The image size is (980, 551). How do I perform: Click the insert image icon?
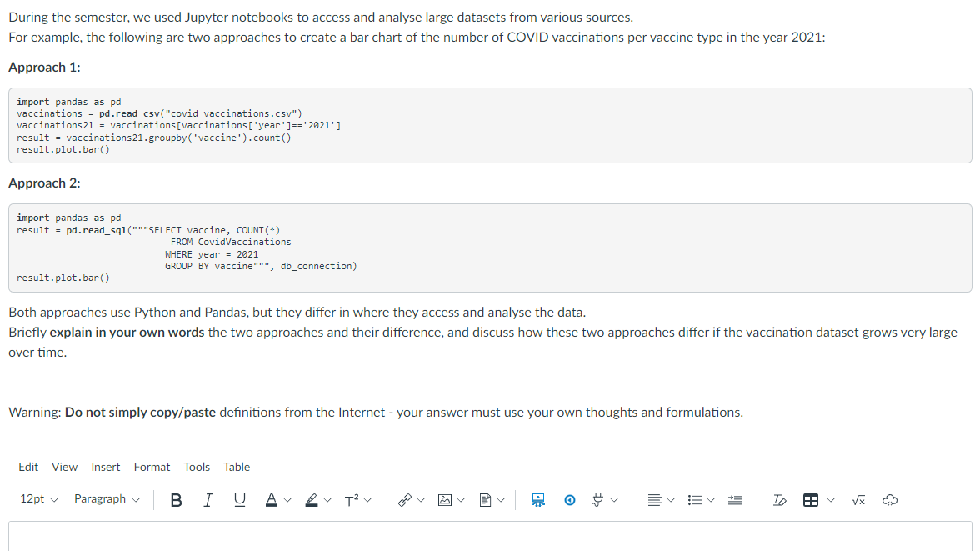tap(445, 499)
